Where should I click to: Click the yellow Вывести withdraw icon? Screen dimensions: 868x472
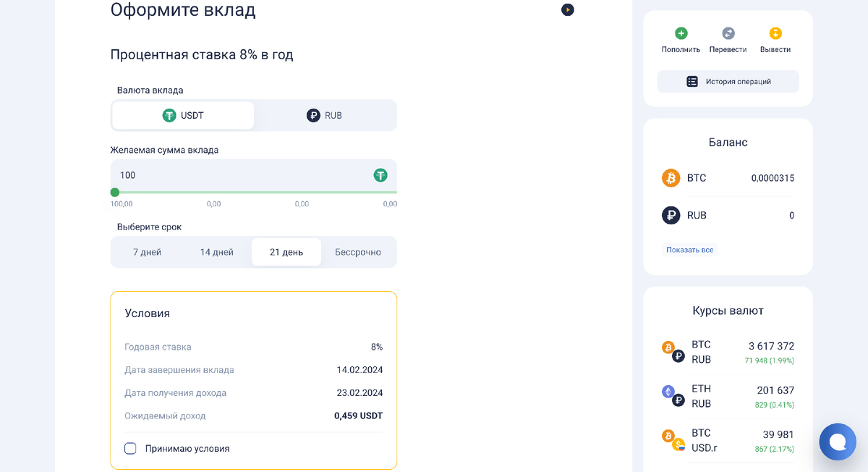[775, 33]
